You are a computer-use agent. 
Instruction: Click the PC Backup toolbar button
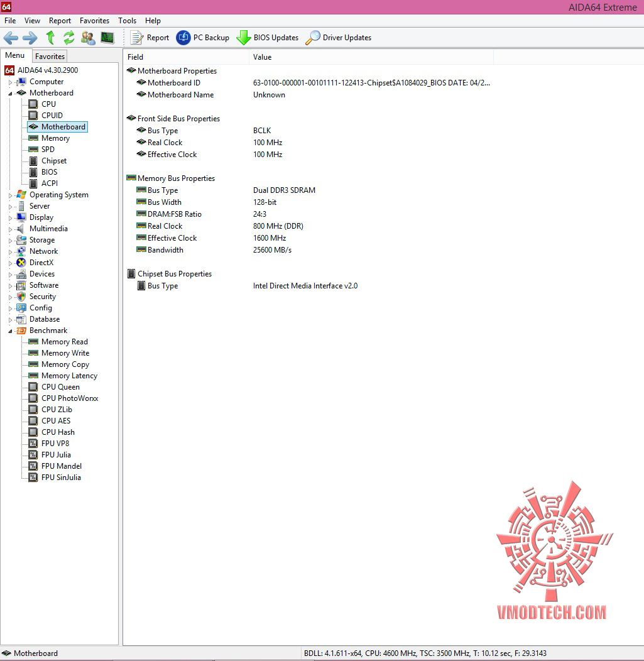tap(203, 38)
